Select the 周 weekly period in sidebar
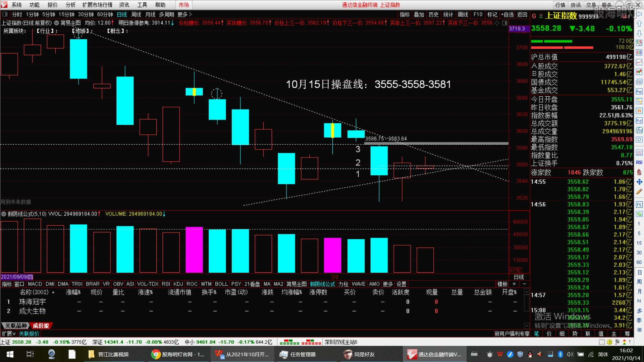Viewport: 644px width, 362px height. 639,282
